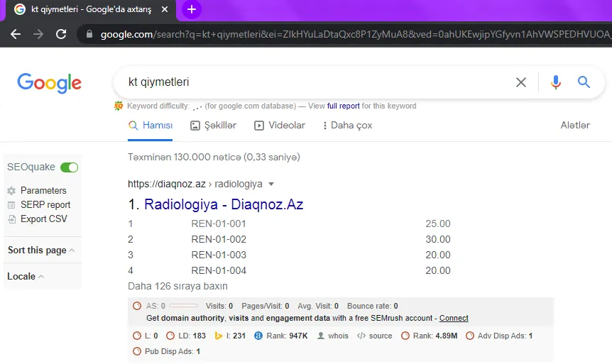
Task: Click the Visits: 0 metric
Action: [219, 306]
